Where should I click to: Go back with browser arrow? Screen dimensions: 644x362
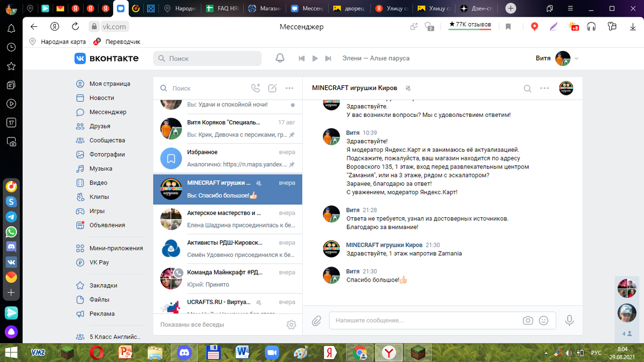click(x=34, y=26)
